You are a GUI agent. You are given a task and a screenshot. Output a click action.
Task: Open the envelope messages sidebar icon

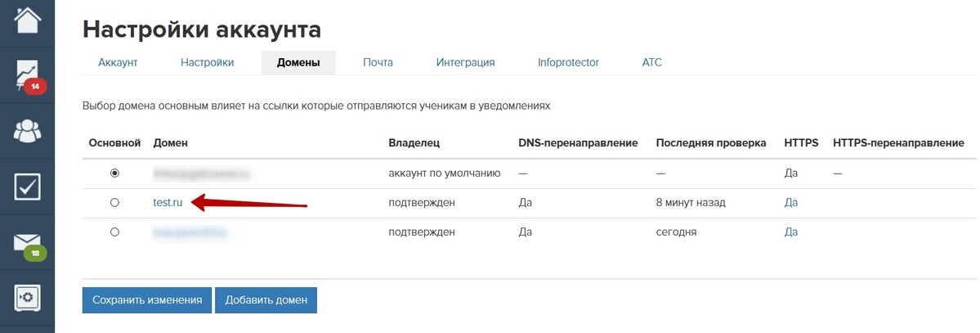point(28,242)
